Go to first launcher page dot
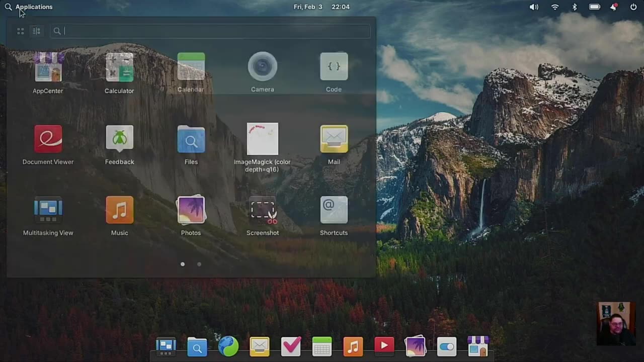This screenshot has width=644, height=362. tap(183, 264)
